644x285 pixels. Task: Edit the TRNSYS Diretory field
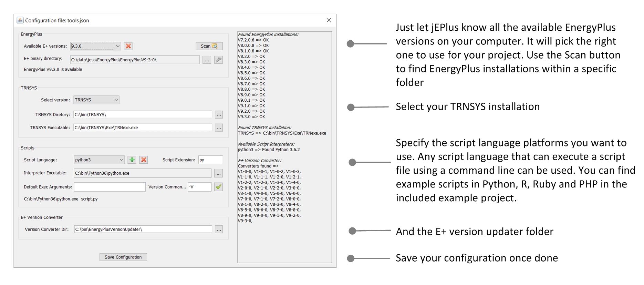tap(143, 114)
